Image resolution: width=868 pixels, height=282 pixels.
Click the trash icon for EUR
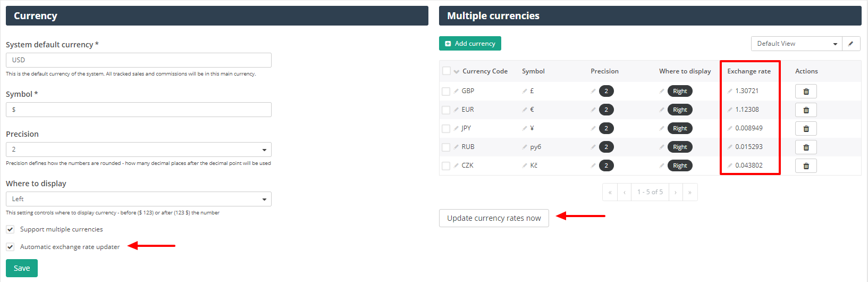(806, 110)
